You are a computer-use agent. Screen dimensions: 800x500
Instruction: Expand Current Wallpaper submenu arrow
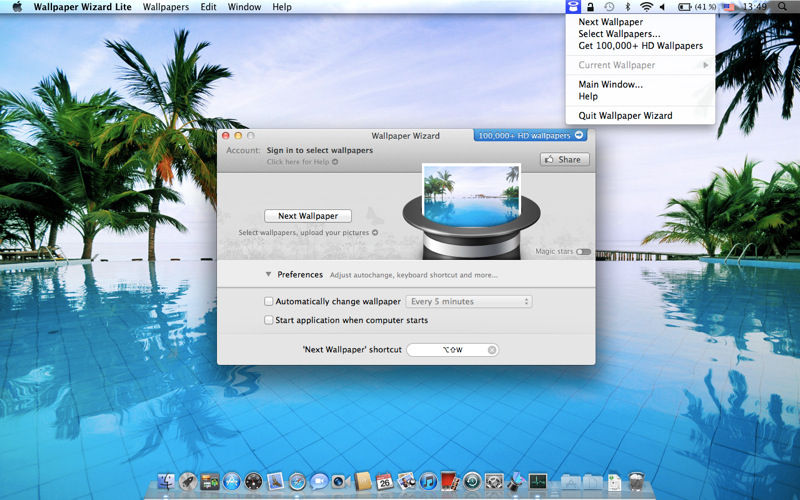coord(706,65)
